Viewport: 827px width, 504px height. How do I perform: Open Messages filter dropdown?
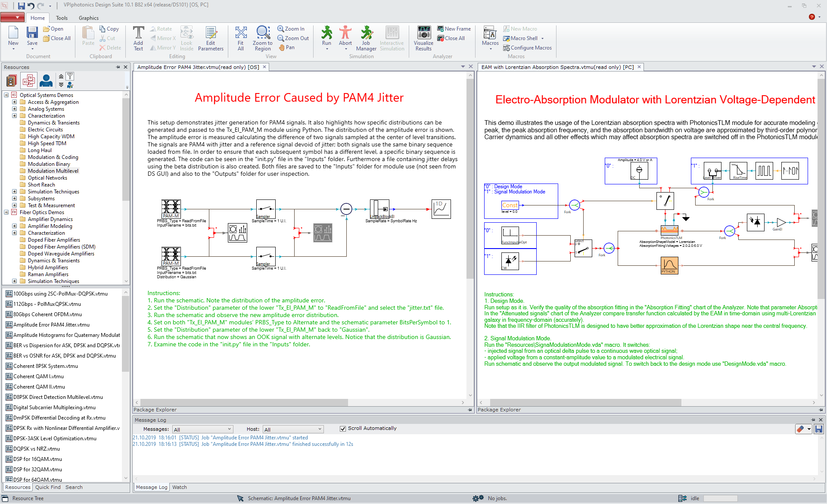point(202,429)
